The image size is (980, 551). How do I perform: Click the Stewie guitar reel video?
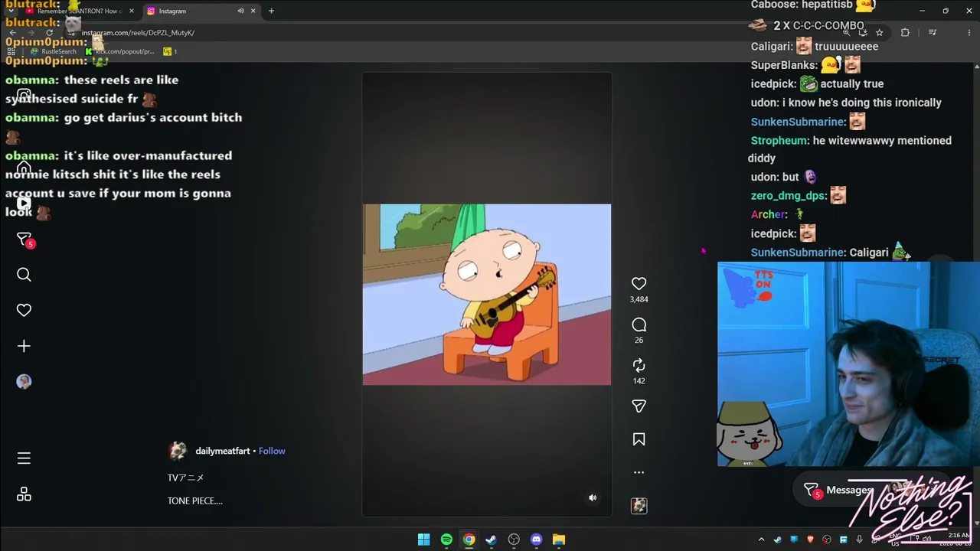[x=487, y=295]
